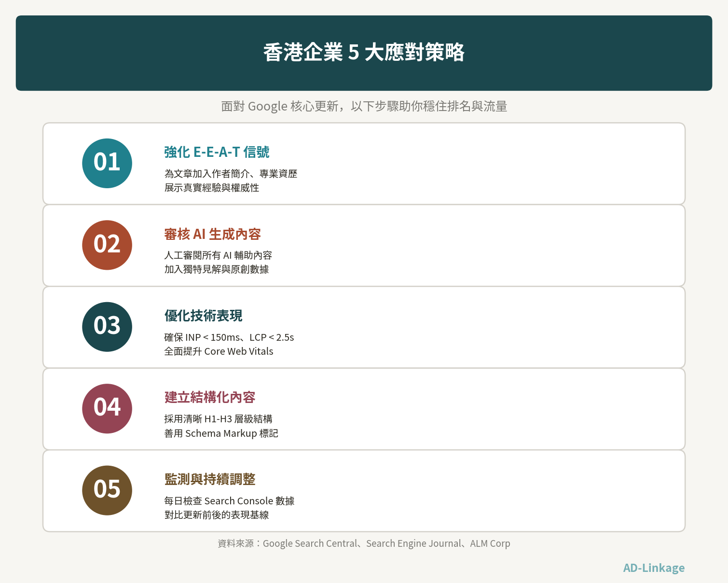This screenshot has height=583, width=728.
Task: Select the subtitle about Google 核心更新
Action: [364, 106]
